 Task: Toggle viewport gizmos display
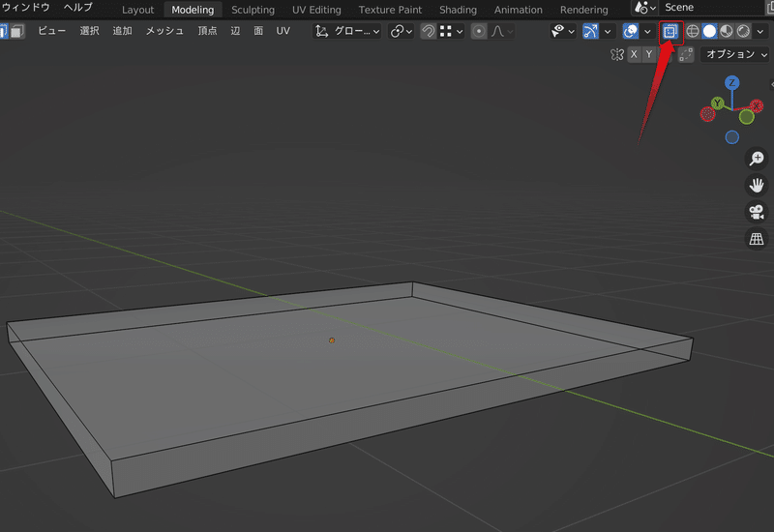click(x=590, y=32)
